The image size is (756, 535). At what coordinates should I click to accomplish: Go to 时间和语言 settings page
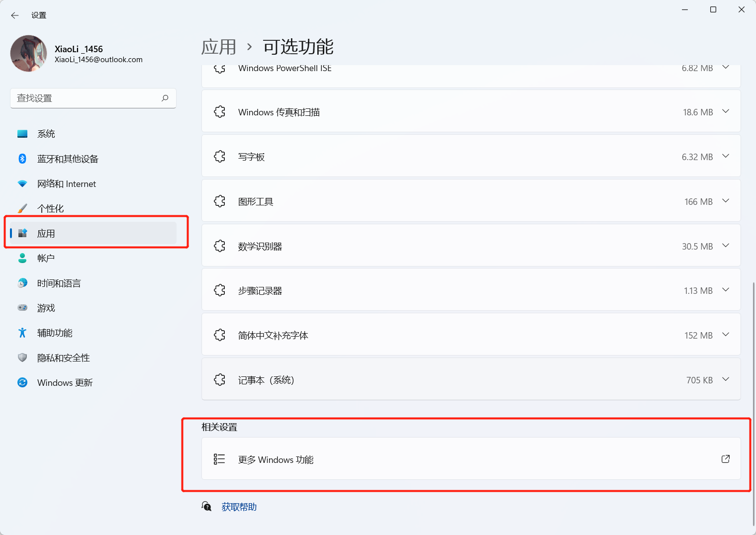coord(59,283)
